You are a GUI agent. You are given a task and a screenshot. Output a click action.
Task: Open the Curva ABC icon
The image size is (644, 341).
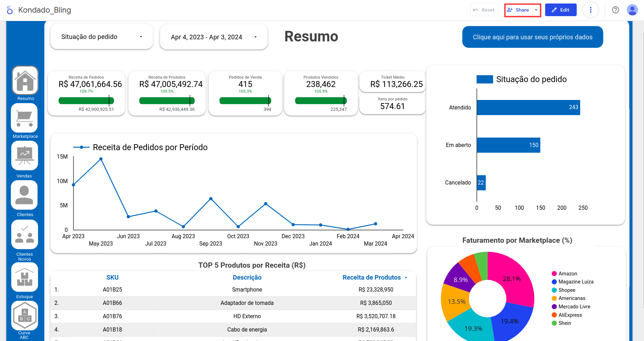pyautogui.click(x=25, y=315)
